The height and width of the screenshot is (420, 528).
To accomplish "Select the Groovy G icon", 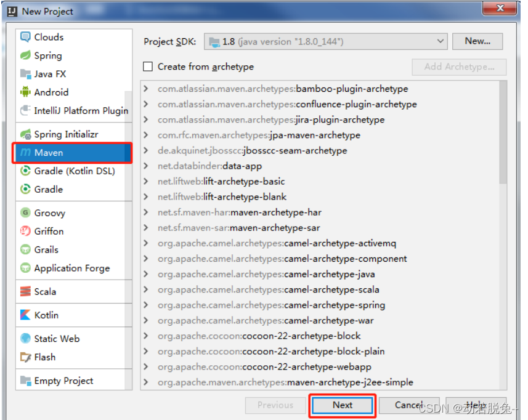I will point(26,212).
